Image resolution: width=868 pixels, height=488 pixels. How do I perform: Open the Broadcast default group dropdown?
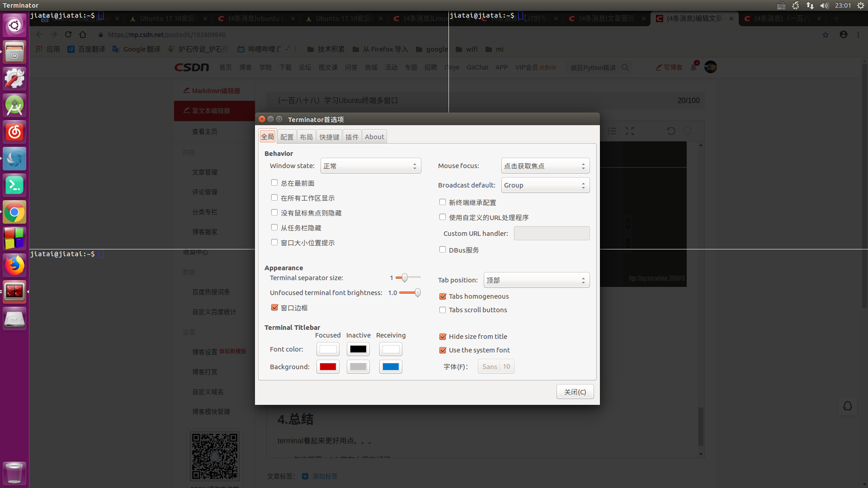click(544, 185)
